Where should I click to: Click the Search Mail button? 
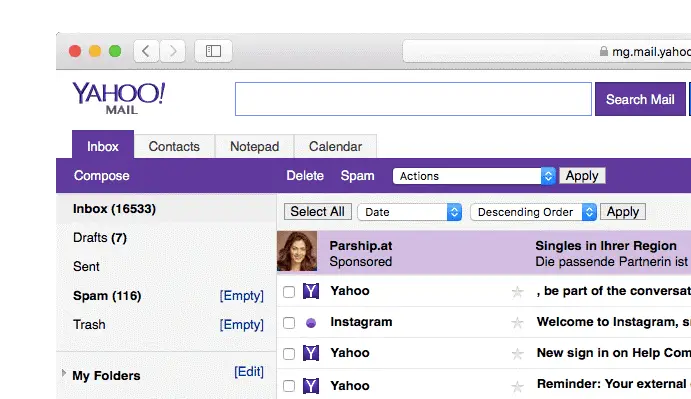point(640,99)
